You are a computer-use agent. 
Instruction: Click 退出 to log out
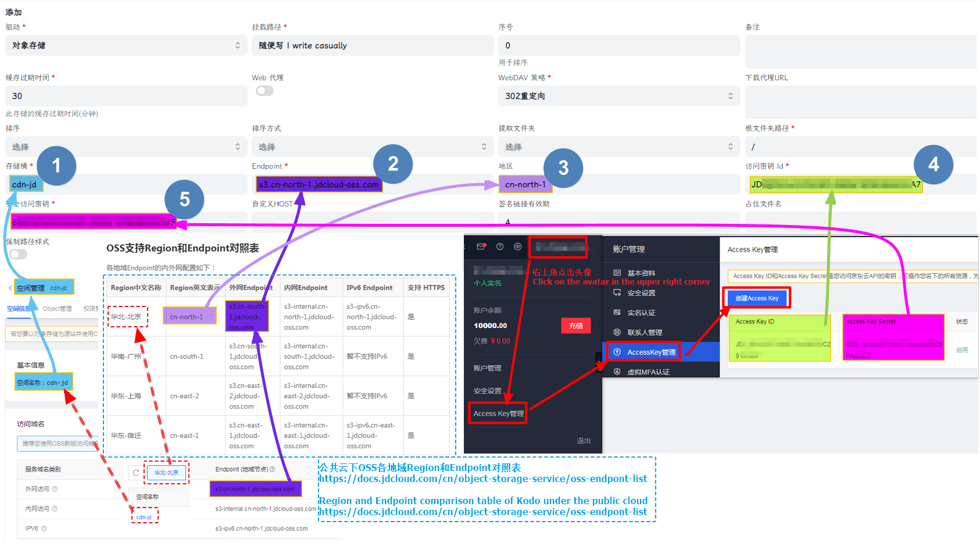(x=584, y=441)
